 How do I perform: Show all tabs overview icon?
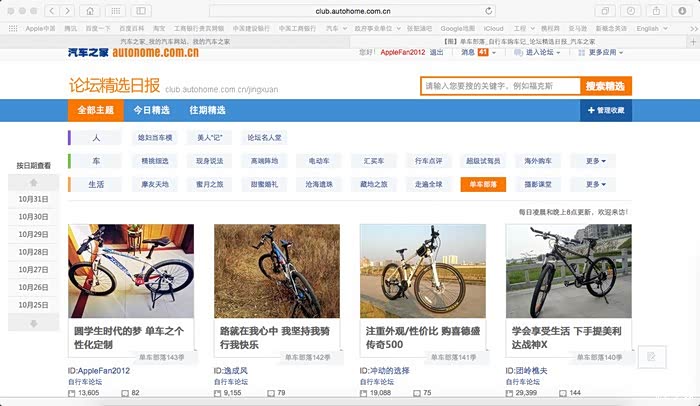(x=605, y=11)
